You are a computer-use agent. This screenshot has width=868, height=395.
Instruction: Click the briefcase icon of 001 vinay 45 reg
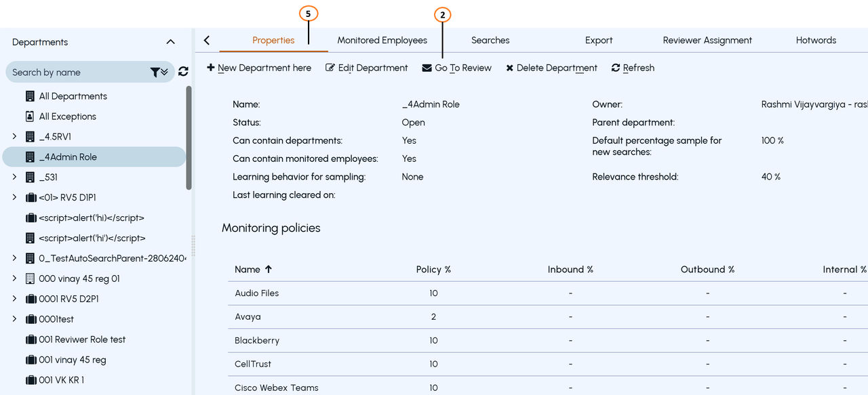coord(31,360)
